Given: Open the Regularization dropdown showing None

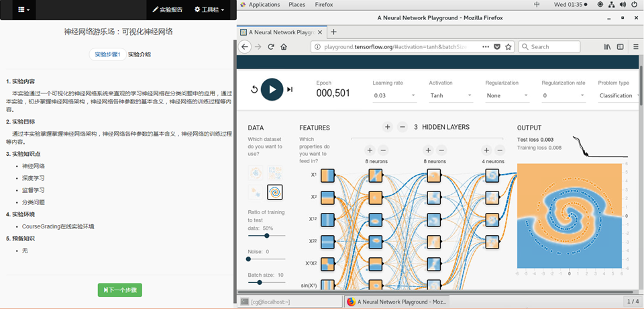Looking at the screenshot, I should pos(507,95).
